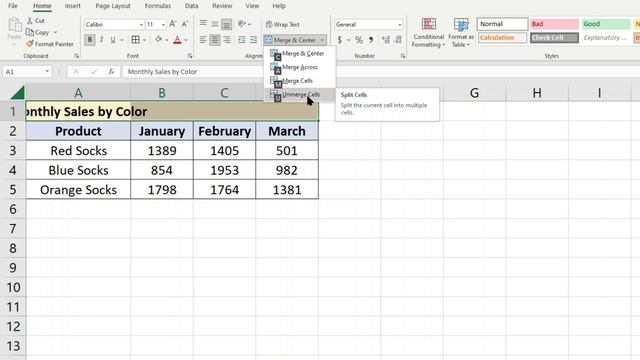The width and height of the screenshot is (640, 360).
Task: Choose Unmerge Cells from the menu
Action: 300,95
